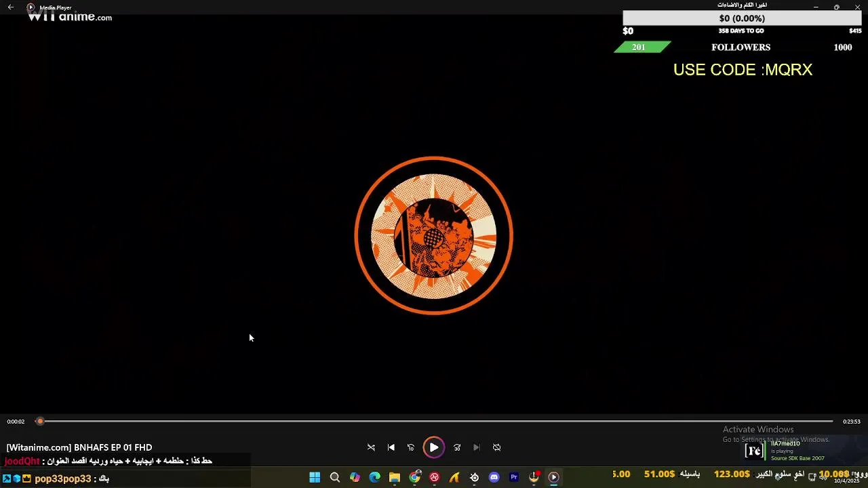
Task: Open Steam from the taskbar
Action: (x=475, y=477)
